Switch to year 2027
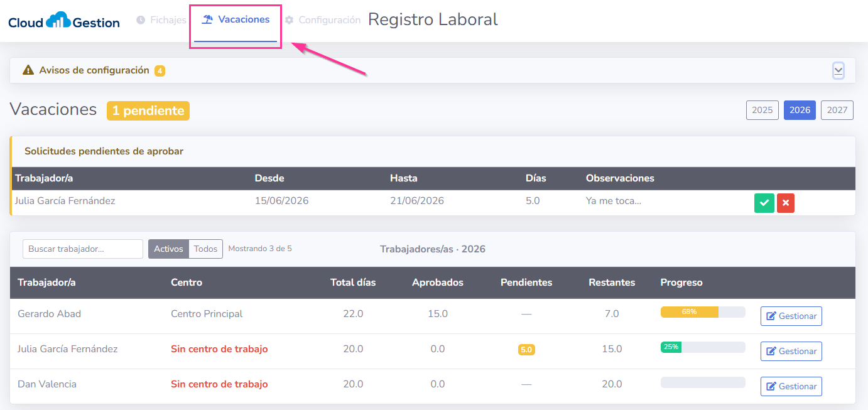 point(837,110)
